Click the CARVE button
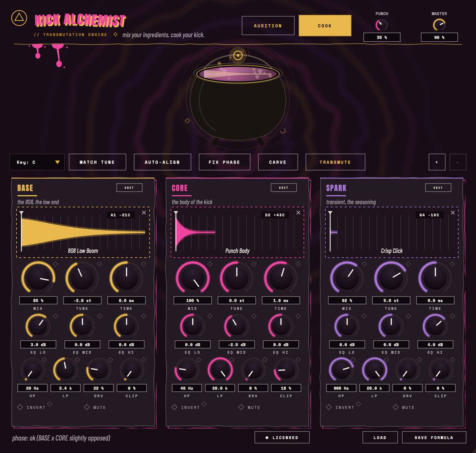The width and height of the screenshot is (476, 453). pyautogui.click(x=278, y=162)
